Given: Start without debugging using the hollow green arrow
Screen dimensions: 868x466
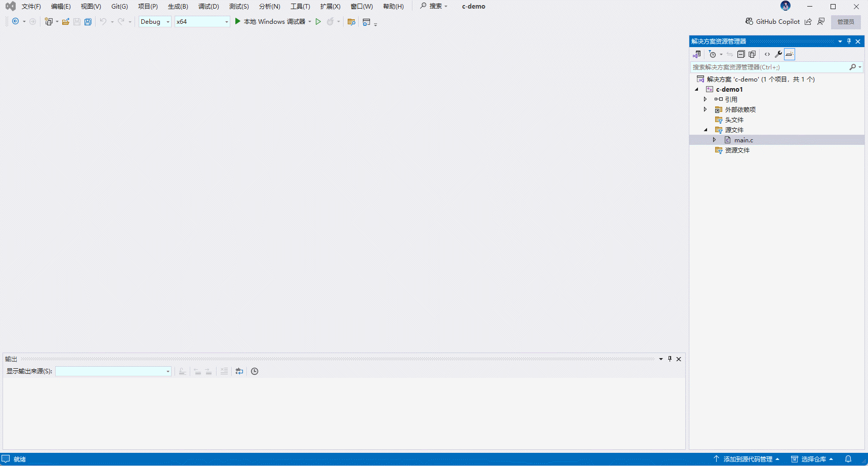Looking at the screenshot, I should [318, 22].
